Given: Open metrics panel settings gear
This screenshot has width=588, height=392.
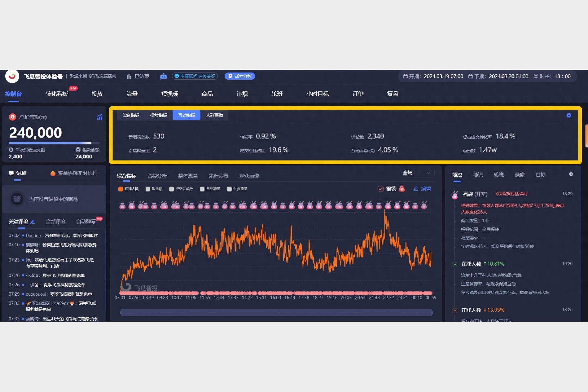Looking at the screenshot, I should click(x=569, y=115).
